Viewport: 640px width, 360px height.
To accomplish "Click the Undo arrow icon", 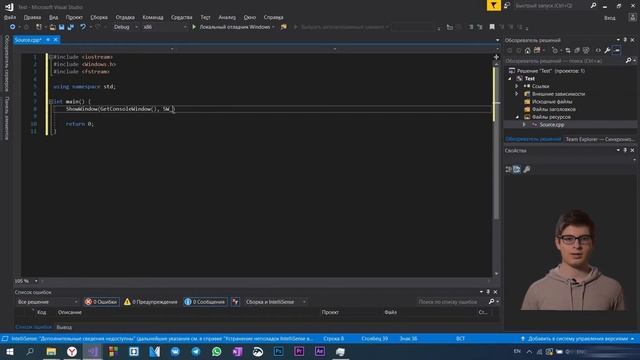I will pyautogui.click(x=83, y=27).
